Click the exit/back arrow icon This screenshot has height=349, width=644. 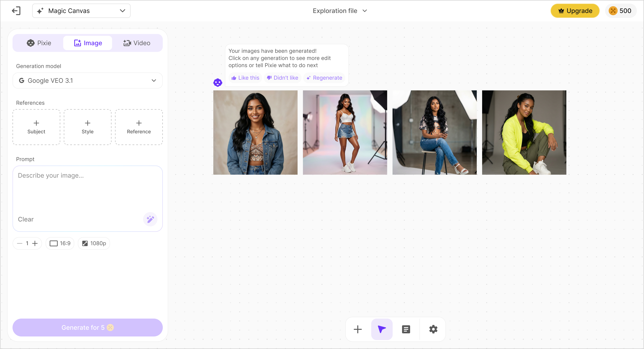click(x=16, y=11)
